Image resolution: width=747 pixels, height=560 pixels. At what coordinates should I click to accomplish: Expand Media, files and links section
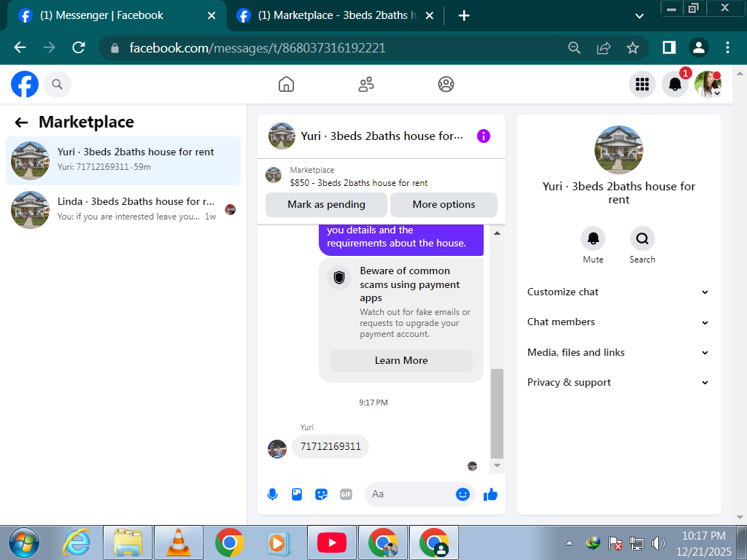coord(618,352)
